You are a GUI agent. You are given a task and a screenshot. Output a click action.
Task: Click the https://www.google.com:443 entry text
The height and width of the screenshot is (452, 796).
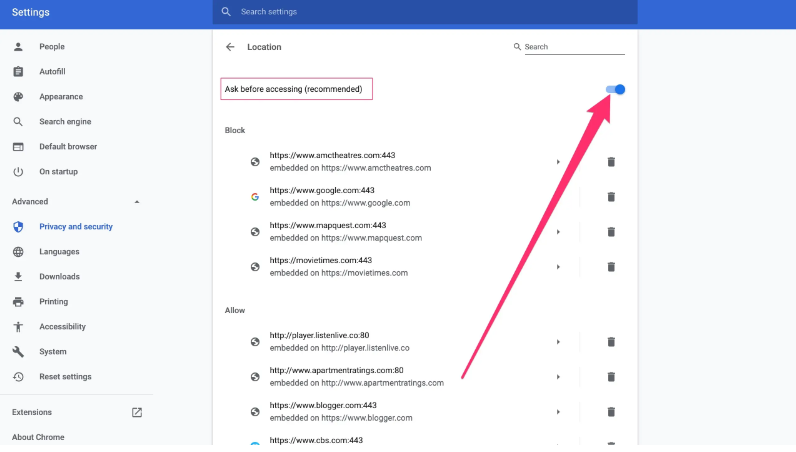point(322,190)
